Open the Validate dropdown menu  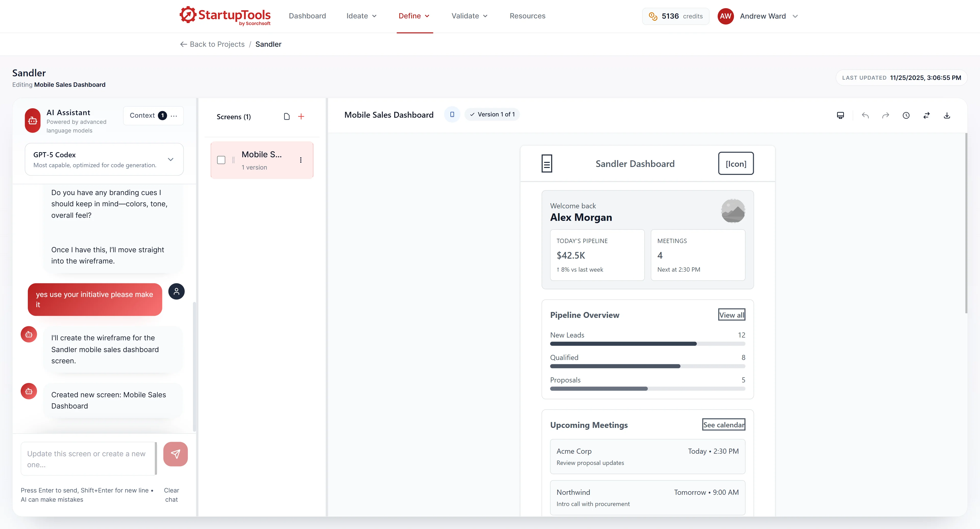470,16
